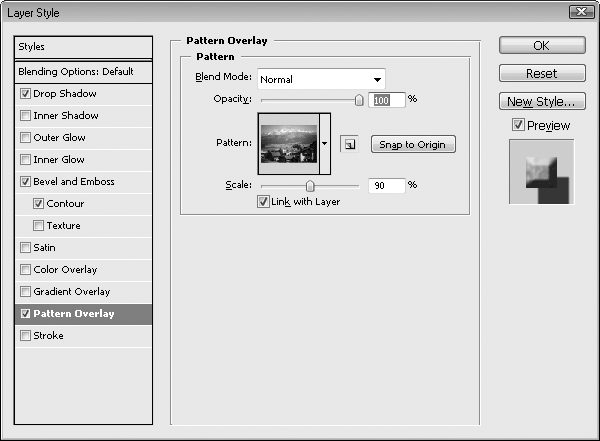Click the Opacity slider handle
This screenshot has height=441, width=600.
(359, 100)
